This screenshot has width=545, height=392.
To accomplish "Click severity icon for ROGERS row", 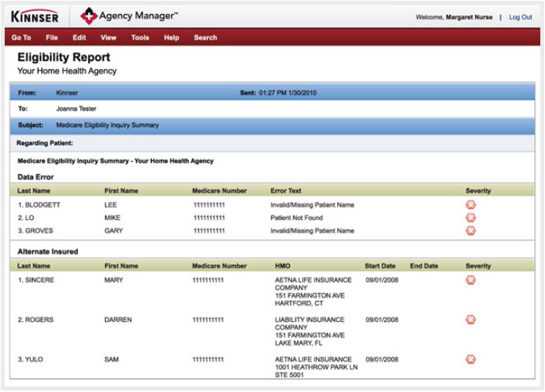I will tap(470, 320).
